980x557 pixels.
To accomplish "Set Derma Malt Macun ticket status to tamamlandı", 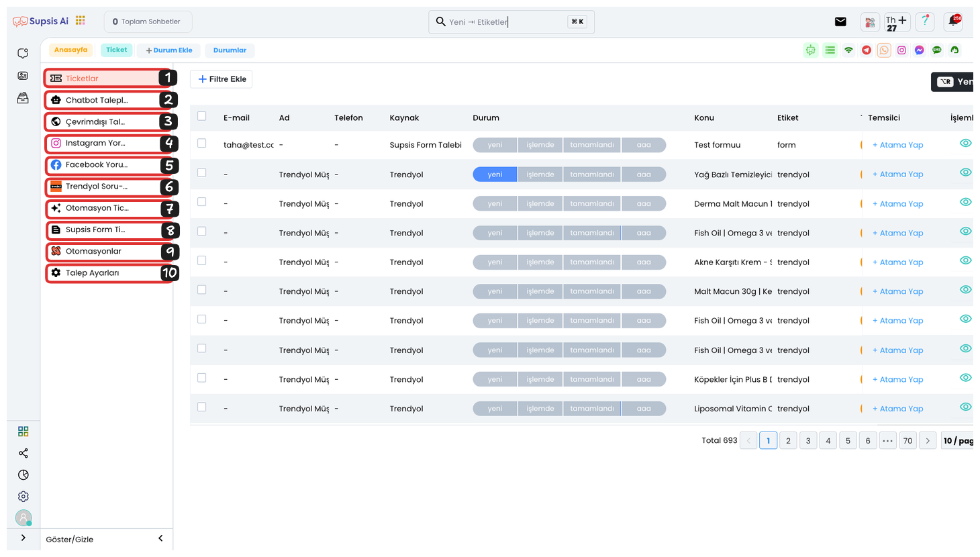I will coord(592,203).
